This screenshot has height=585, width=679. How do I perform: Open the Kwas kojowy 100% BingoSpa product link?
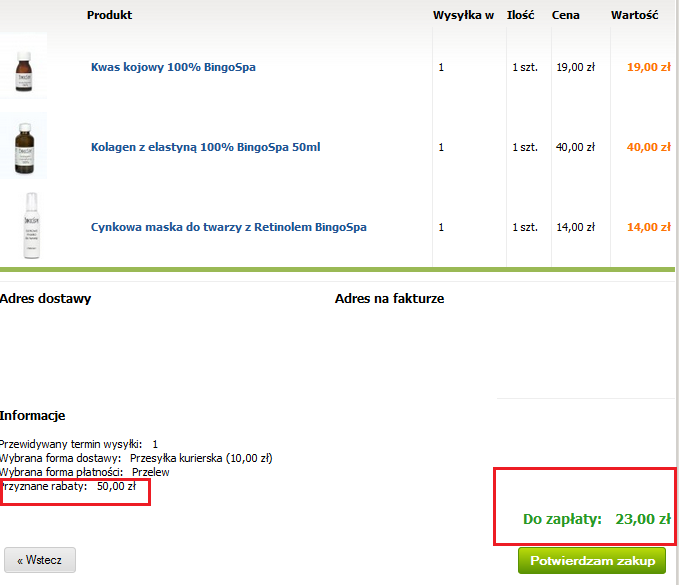(x=173, y=67)
